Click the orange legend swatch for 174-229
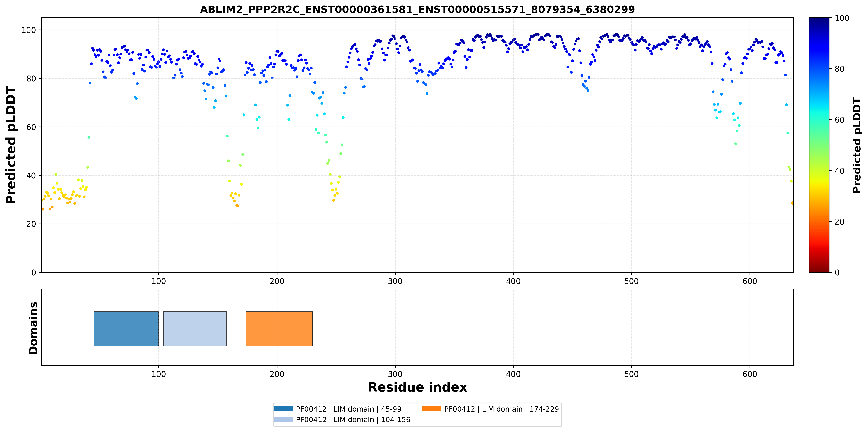 point(432,409)
